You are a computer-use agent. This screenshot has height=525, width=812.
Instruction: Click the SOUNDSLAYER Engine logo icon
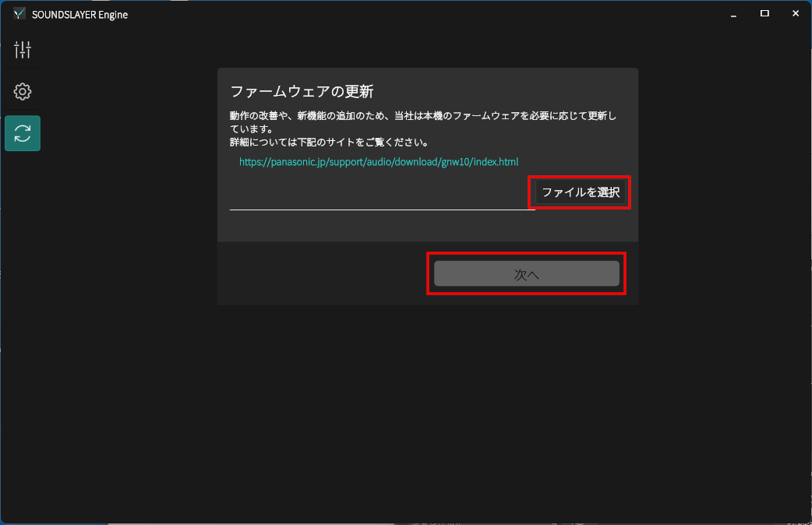(19, 14)
